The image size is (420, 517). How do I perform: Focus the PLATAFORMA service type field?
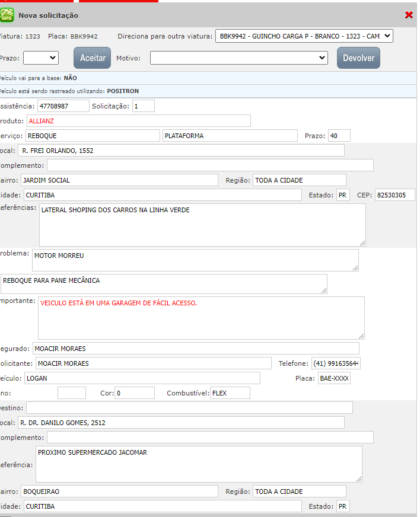[230, 136]
